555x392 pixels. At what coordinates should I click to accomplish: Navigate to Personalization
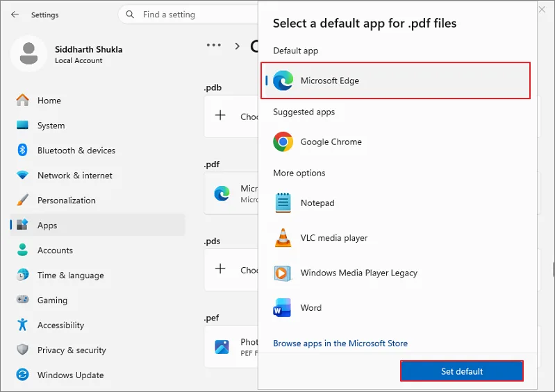click(x=97, y=201)
